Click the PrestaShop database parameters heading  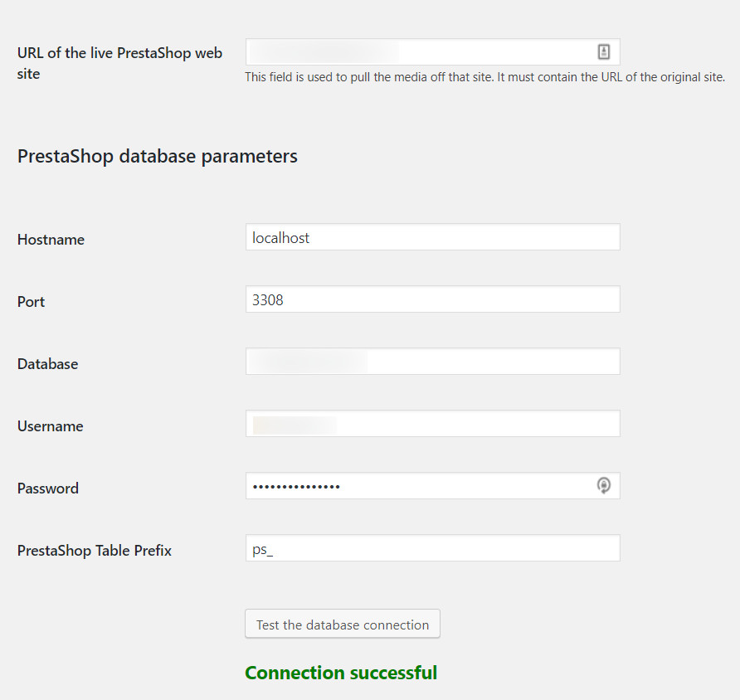tap(158, 156)
